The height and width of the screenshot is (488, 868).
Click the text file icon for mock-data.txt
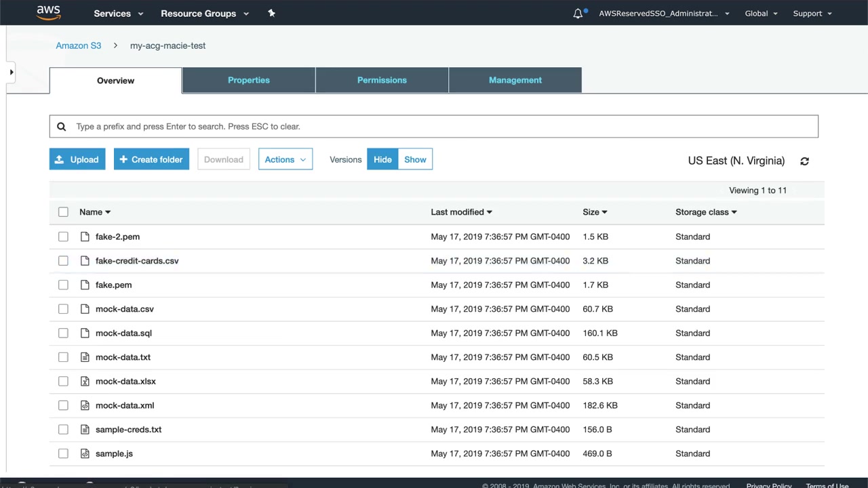pos(85,357)
